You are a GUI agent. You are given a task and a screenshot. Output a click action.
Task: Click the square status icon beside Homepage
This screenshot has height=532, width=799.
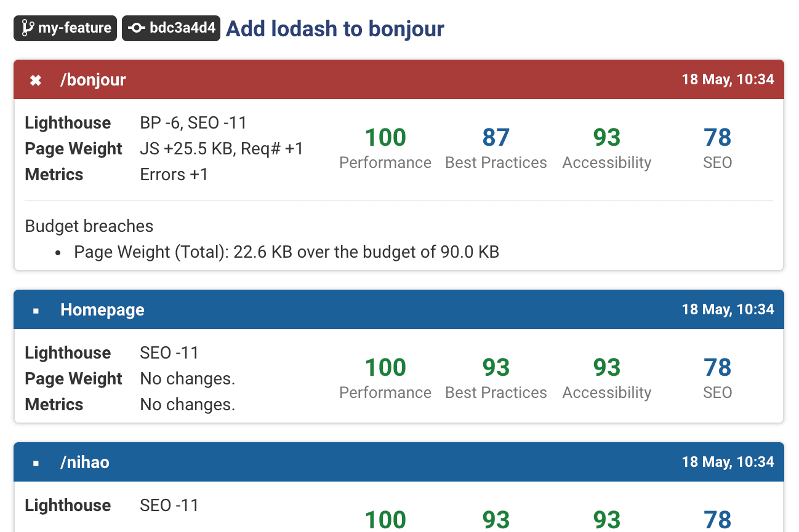point(36,311)
